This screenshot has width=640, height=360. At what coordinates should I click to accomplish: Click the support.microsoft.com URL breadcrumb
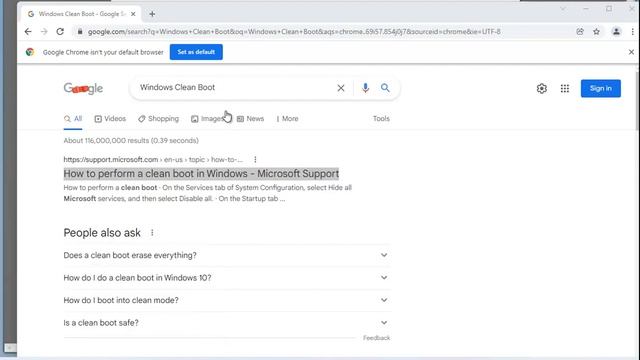[x=153, y=160]
